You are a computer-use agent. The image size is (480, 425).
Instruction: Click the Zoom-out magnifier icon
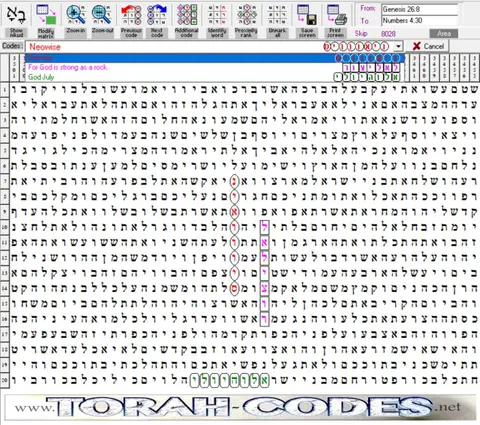[x=102, y=15]
